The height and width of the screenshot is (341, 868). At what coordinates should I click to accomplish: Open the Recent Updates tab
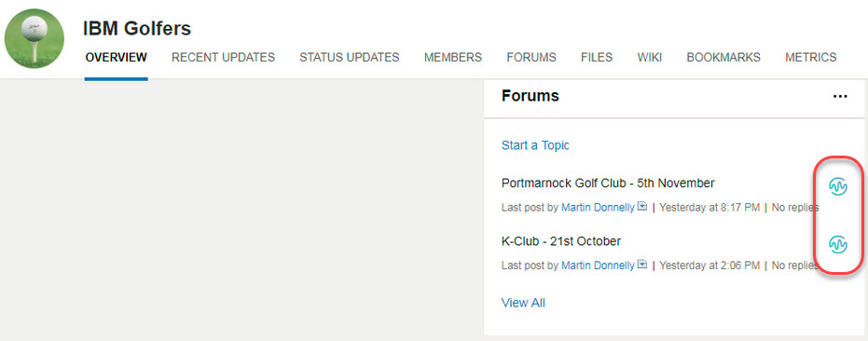point(223,58)
